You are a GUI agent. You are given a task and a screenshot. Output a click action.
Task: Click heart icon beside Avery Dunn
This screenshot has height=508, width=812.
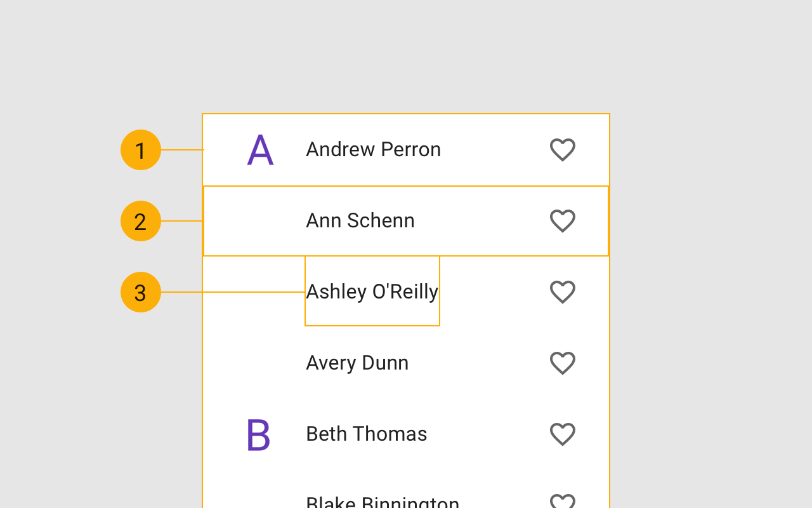tap(562, 363)
